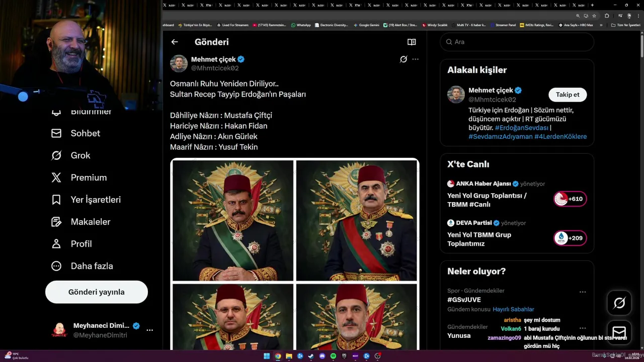This screenshot has height=362, width=644.
Task: Click the +209 listeners badge
Action: tap(570, 238)
